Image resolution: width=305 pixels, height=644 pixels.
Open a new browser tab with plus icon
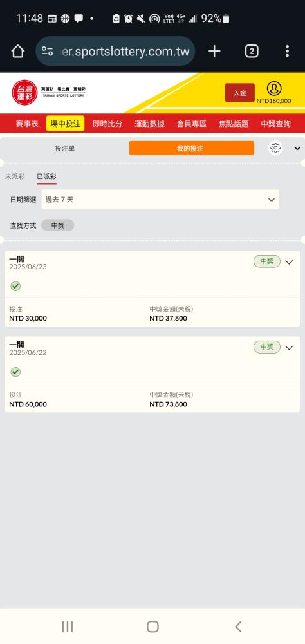tap(214, 52)
